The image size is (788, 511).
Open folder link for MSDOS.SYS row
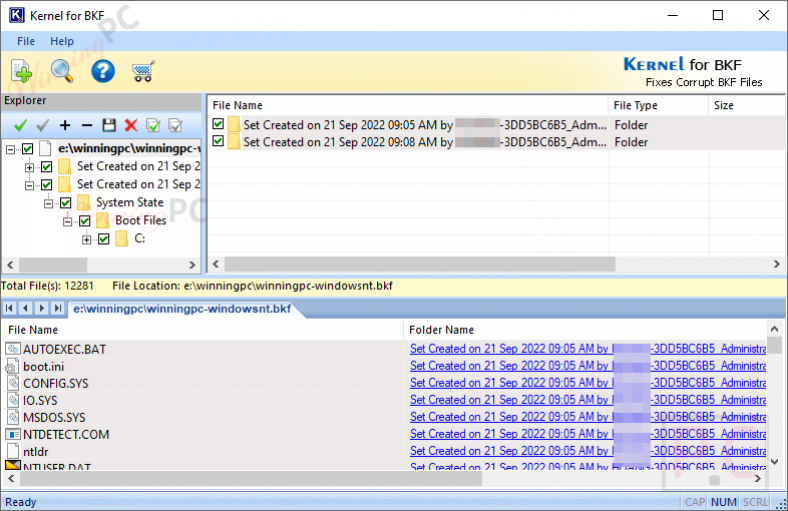[588, 417]
